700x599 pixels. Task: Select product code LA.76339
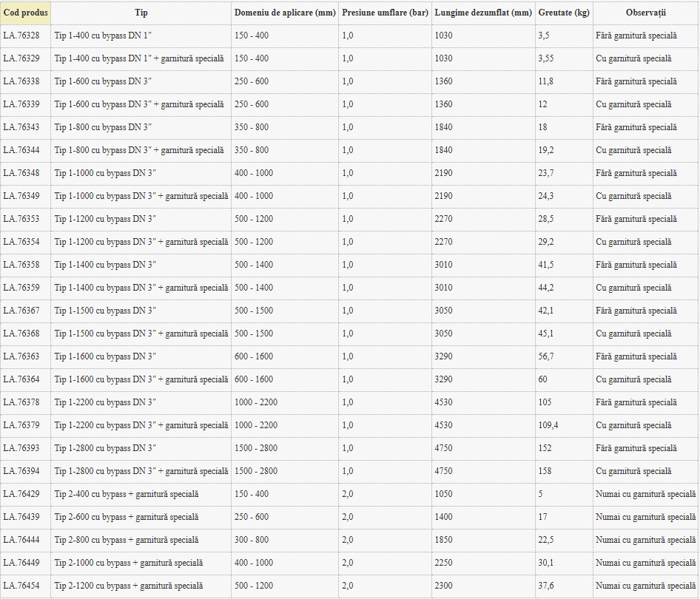21,104
